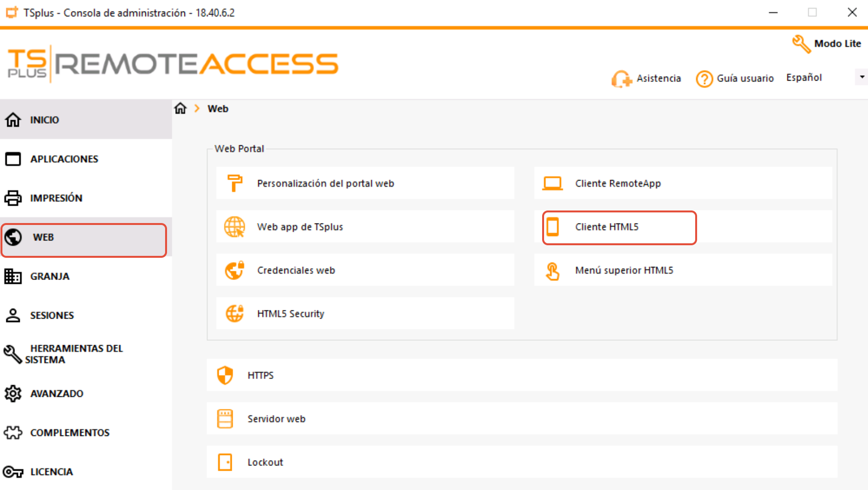This screenshot has width=868, height=490.
Task: Click the Sesiones user icon
Action: click(13, 315)
